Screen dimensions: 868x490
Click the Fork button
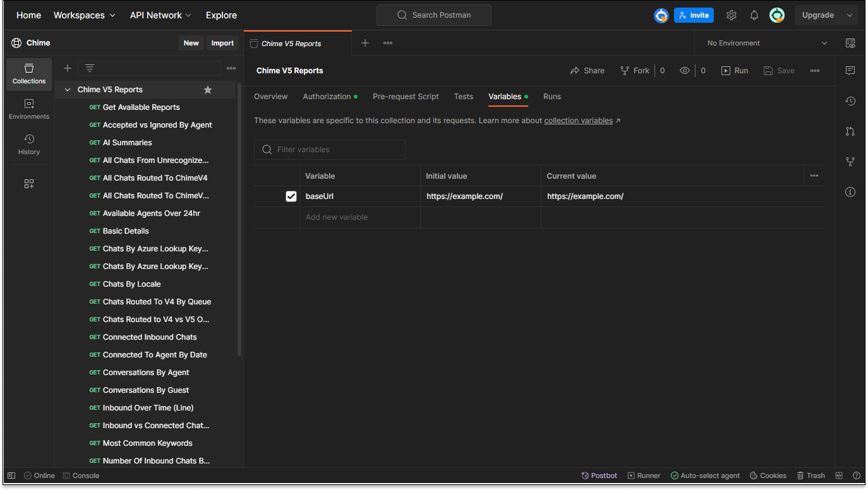pyautogui.click(x=635, y=71)
